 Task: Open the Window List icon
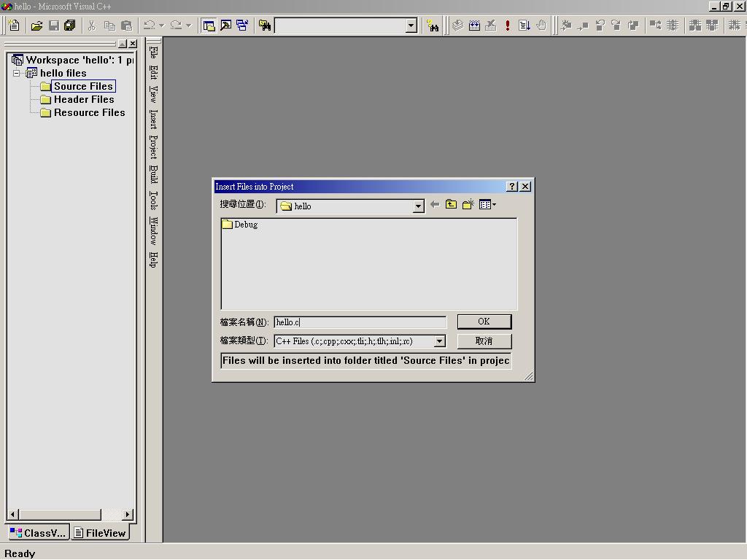[x=242, y=26]
